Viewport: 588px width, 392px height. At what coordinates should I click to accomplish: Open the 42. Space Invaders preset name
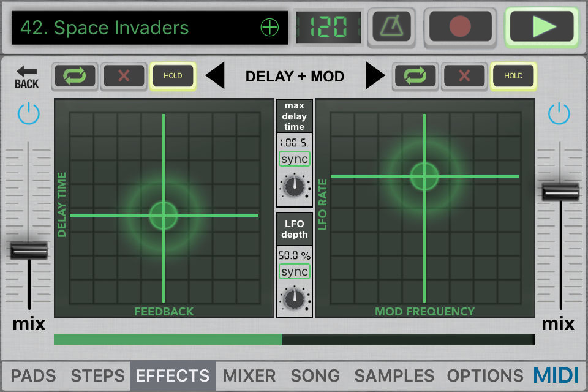pyautogui.click(x=104, y=28)
